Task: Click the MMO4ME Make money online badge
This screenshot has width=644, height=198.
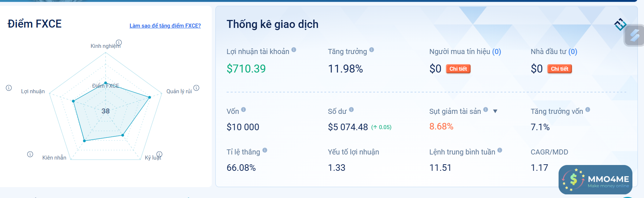Action: pyautogui.click(x=595, y=180)
